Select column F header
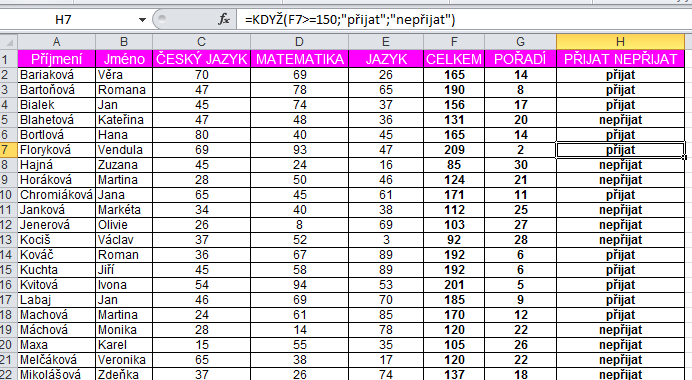 click(454, 42)
